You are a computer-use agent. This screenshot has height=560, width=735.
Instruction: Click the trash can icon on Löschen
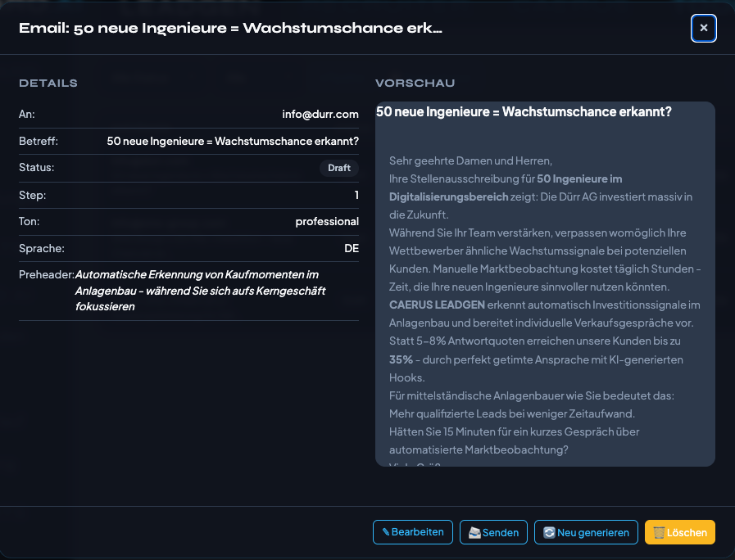tap(659, 533)
